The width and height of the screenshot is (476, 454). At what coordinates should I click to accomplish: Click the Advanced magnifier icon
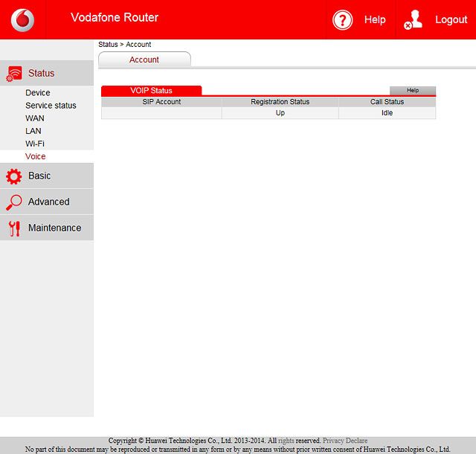pyautogui.click(x=14, y=202)
